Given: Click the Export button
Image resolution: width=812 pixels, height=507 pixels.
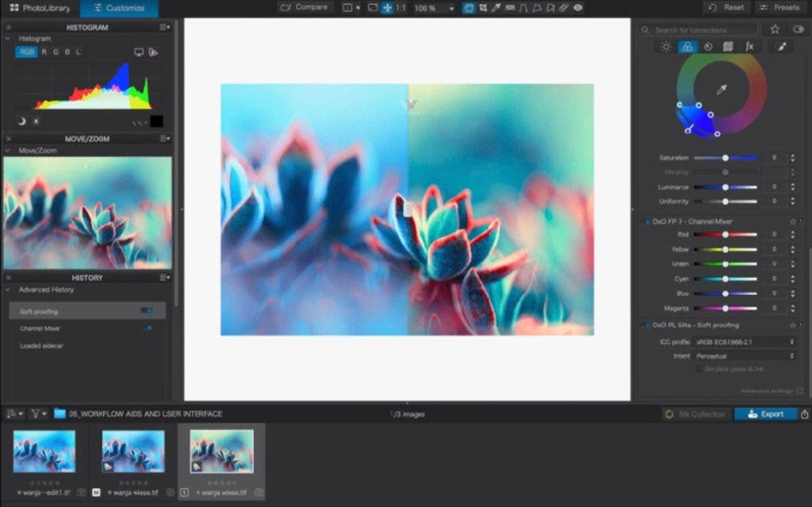Looking at the screenshot, I should coord(765,414).
